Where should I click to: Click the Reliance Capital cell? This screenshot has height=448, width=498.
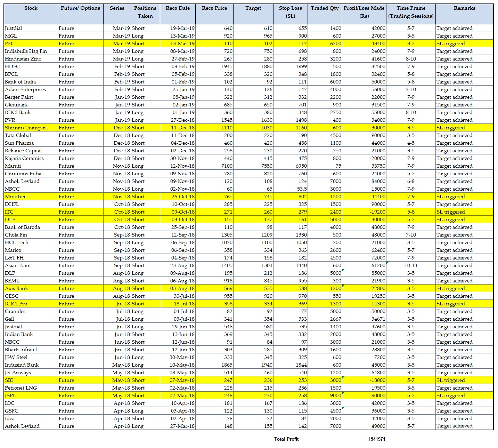pos(31,151)
